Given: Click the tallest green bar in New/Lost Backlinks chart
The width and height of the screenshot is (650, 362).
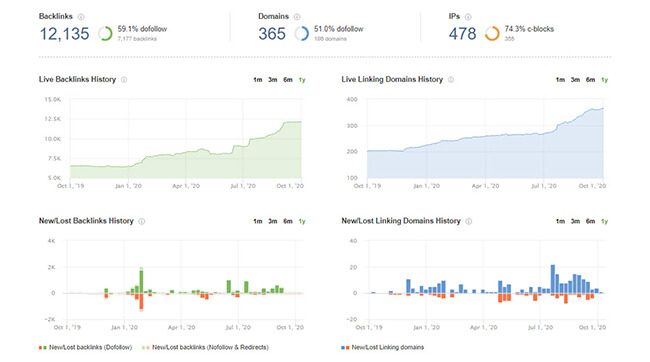Looking at the screenshot, I should [141, 281].
